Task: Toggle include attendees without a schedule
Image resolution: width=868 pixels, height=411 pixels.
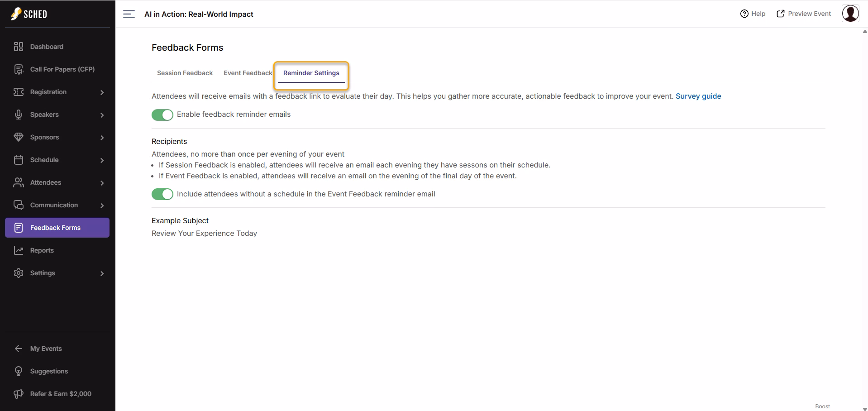Action: [162, 194]
